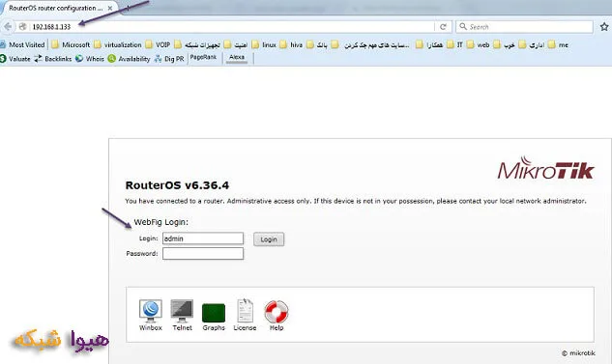This screenshot has height=364, width=612.
Task: Click the Valuate toolbar item
Action: pos(15,59)
